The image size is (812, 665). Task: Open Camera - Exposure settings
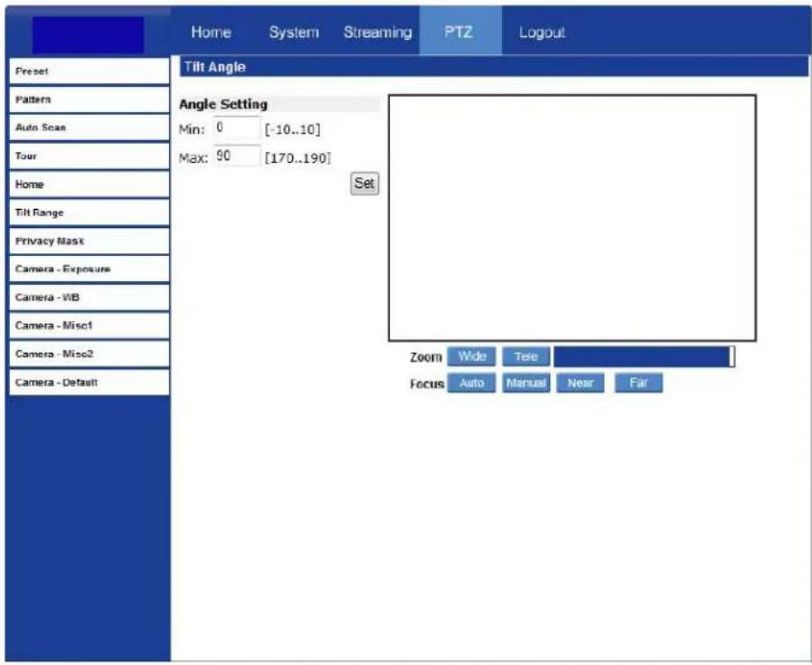click(90, 269)
